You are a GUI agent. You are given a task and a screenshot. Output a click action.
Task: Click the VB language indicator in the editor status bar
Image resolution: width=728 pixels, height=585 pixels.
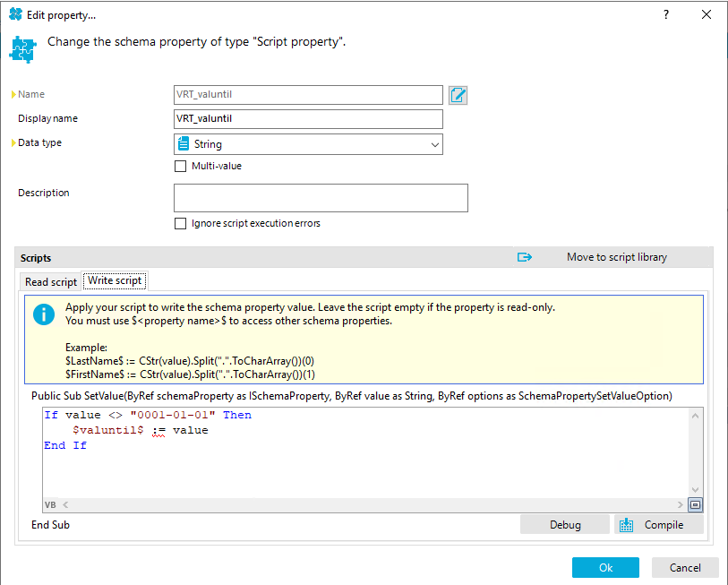point(50,504)
